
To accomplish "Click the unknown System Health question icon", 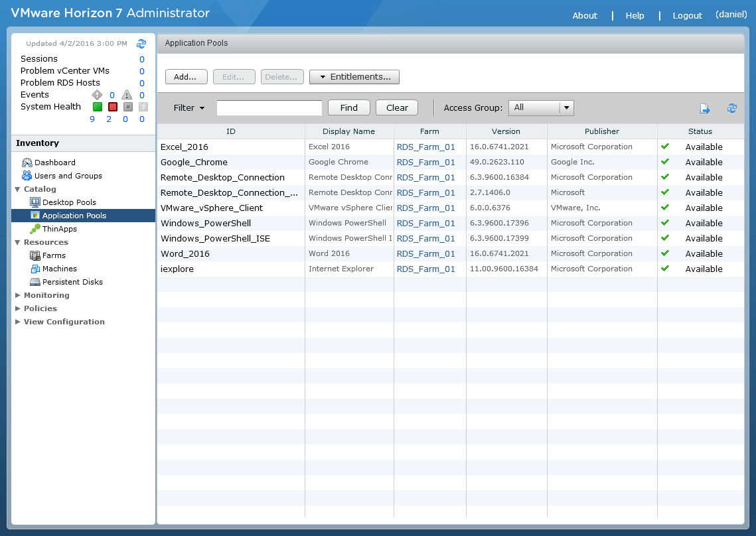I will [x=143, y=107].
